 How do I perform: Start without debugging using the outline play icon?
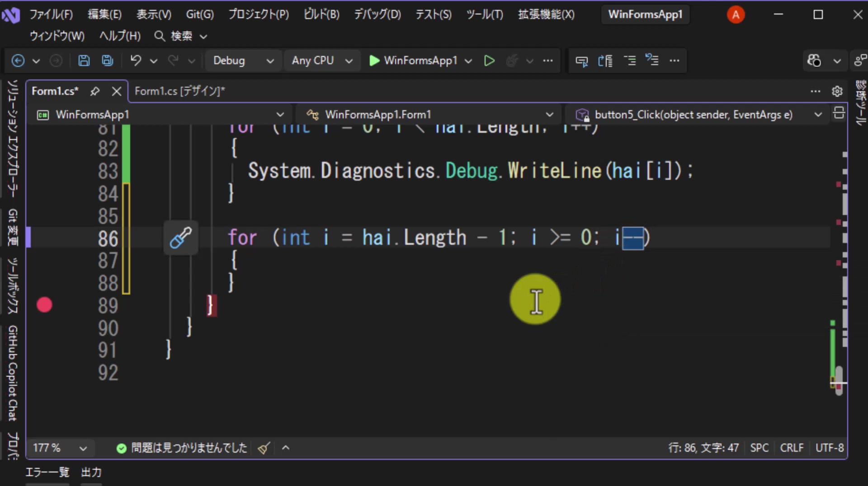(x=489, y=61)
